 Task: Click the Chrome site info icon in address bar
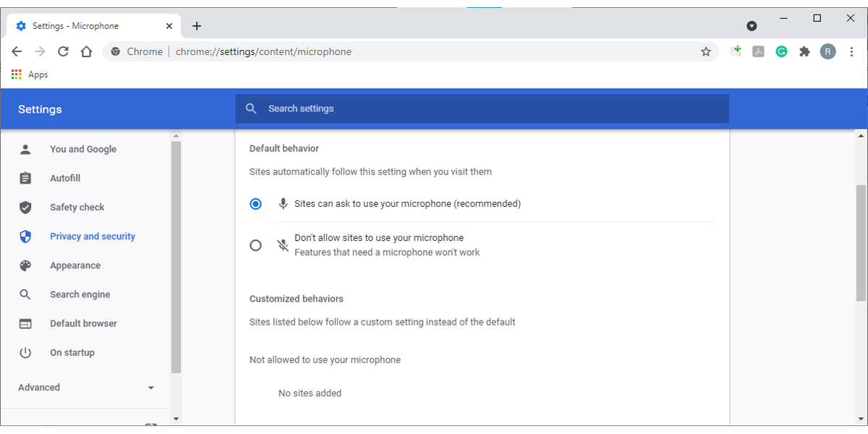point(116,51)
